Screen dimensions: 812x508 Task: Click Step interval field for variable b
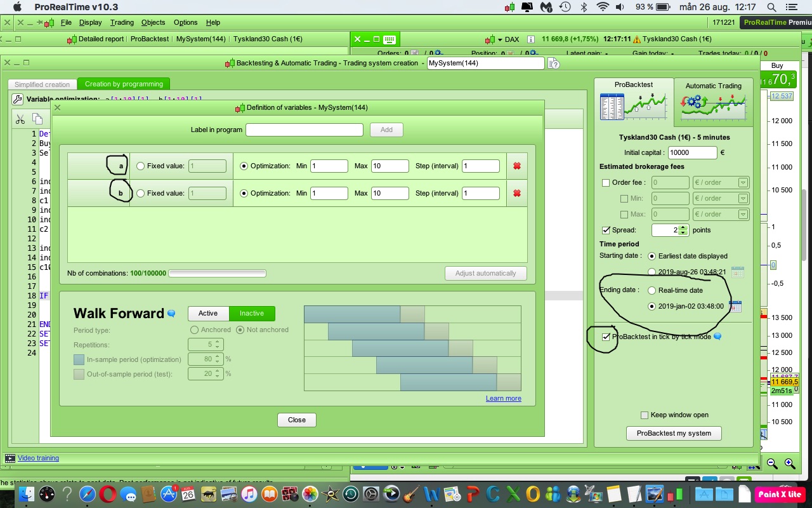481,193
